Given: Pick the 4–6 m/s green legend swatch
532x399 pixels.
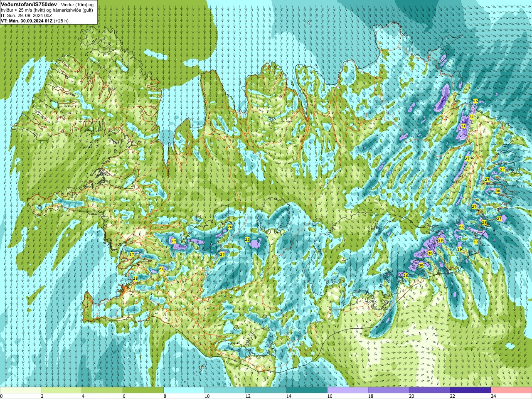Looking at the screenshot, I should pos(102,390).
